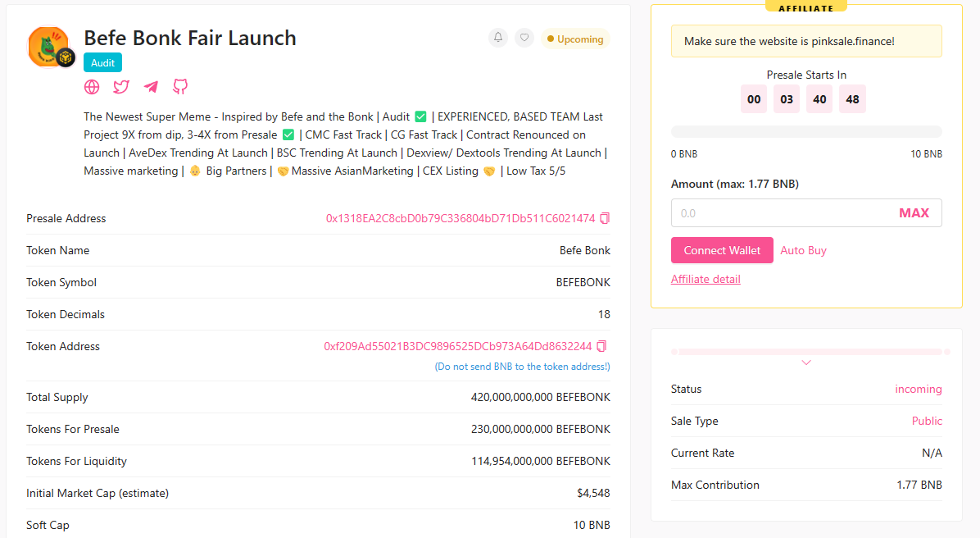Open the project website via globe icon
The height and width of the screenshot is (538, 980).
coord(91,86)
